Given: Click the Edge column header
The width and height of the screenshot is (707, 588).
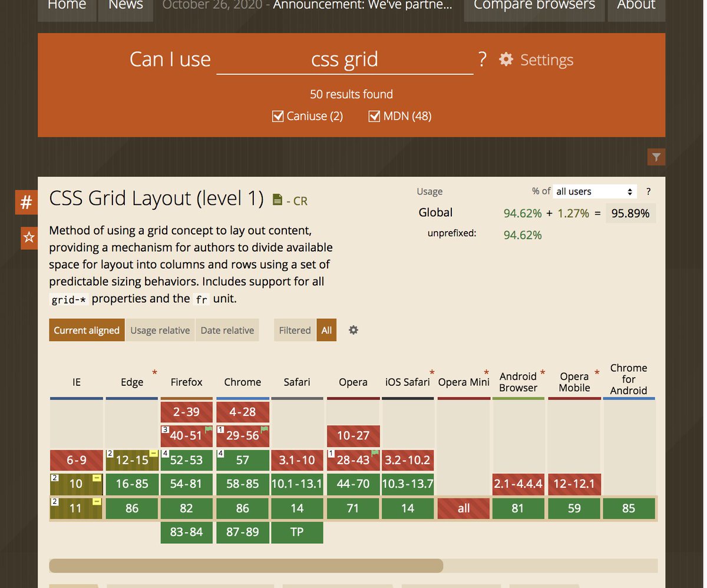Looking at the screenshot, I should pos(132,382).
